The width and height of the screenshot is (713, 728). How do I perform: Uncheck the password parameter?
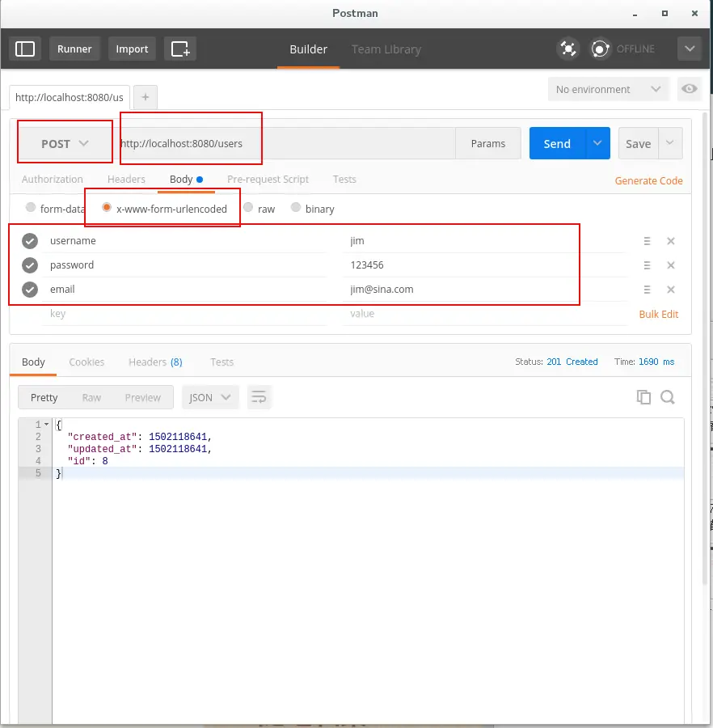[x=30, y=265]
